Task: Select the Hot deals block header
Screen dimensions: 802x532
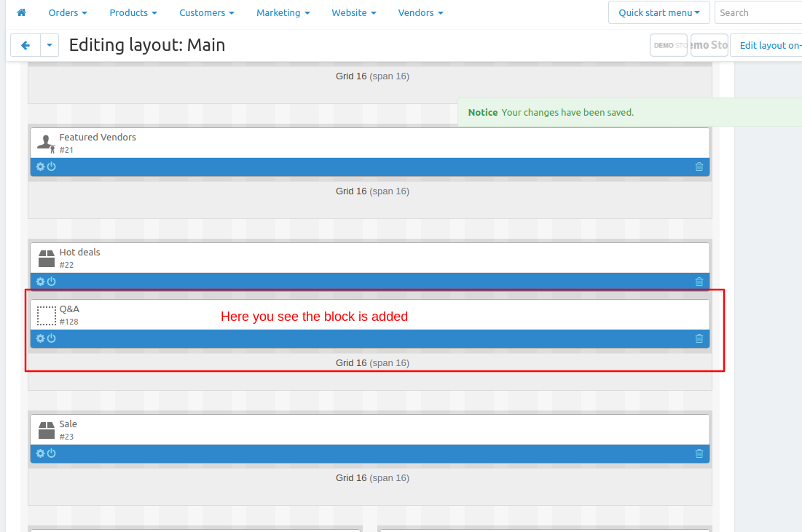Action: [370, 258]
